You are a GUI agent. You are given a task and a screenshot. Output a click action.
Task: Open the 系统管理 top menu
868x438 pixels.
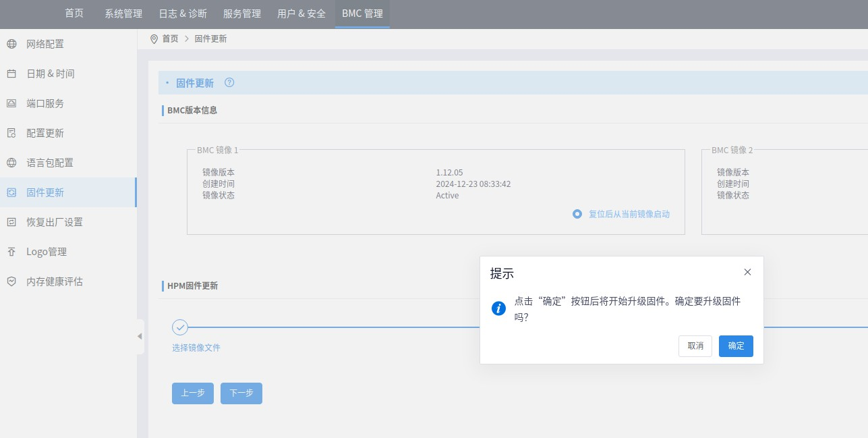123,13
